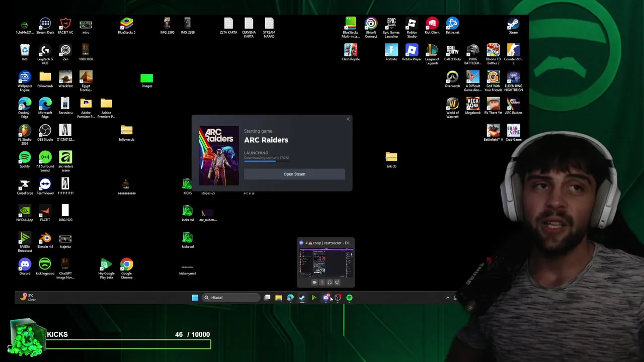Select Megabonk desktop icon
The height and width of the screenshot is (362, 644).
(x=473, y=106)
